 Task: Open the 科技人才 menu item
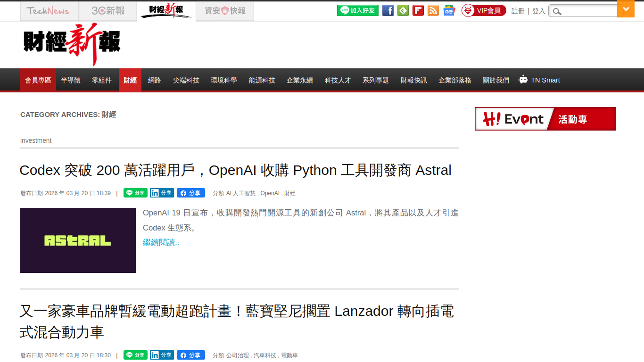click(x=338, y=80)
